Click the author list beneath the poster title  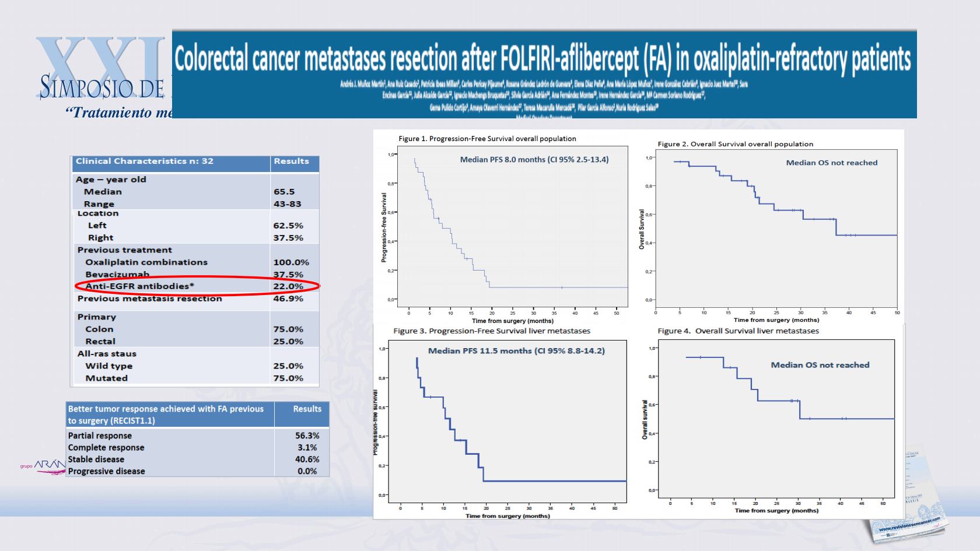(544, 96)
